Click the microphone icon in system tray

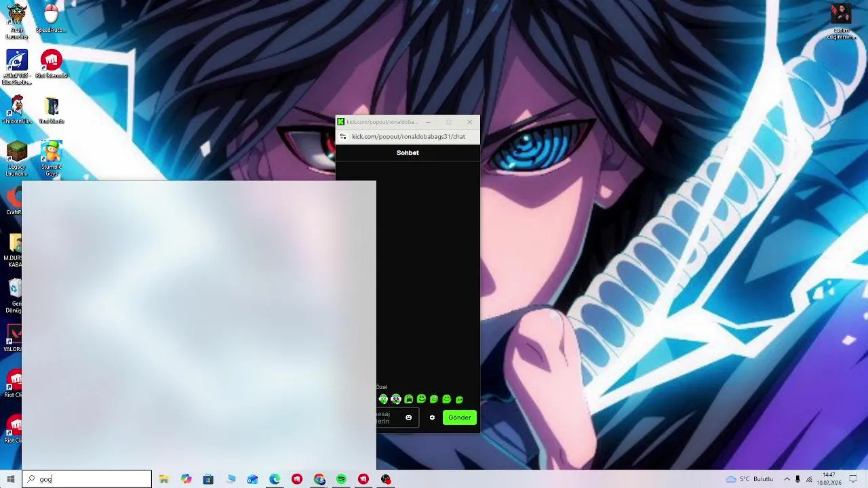[x=797, y=479]
